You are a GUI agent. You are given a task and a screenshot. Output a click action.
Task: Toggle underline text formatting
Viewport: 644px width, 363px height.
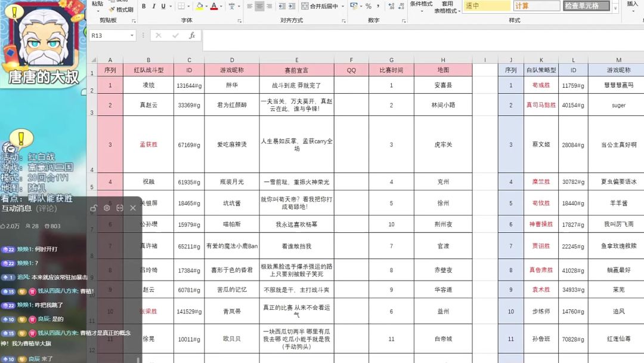(162, 7)
